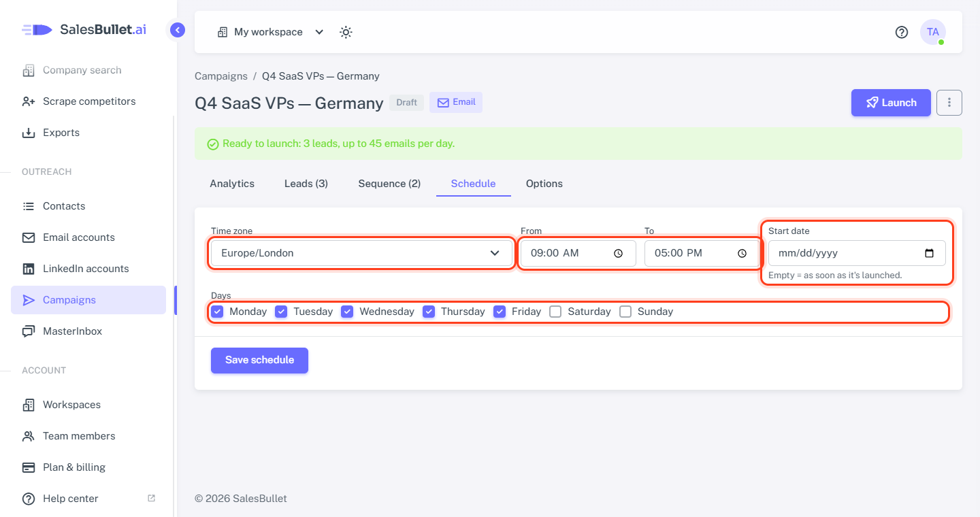This screenshot has height=517, width=980.
Task: Open the Plan & billing sidebar link
Action: pyautogui.click(x=88, y=467)
